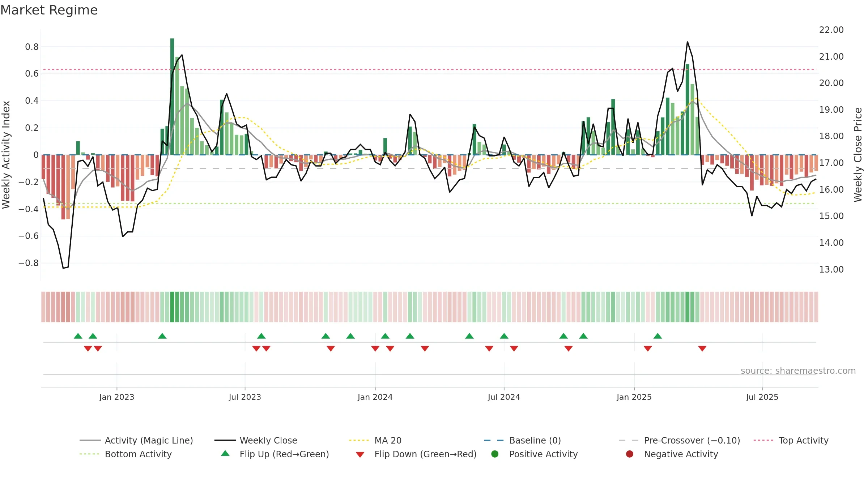Click the Jan 2025 date label
868x488 pixels.
click(634, 397)
